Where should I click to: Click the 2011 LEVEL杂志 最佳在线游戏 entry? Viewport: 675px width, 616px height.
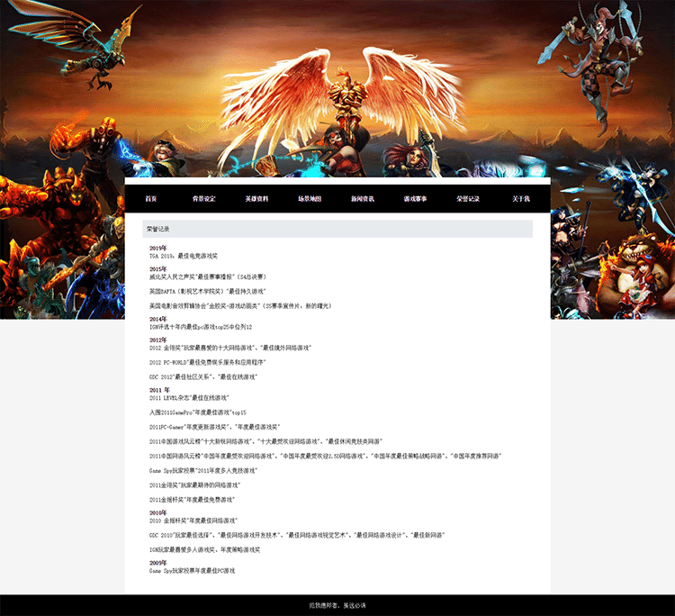(x=189, y=397)
